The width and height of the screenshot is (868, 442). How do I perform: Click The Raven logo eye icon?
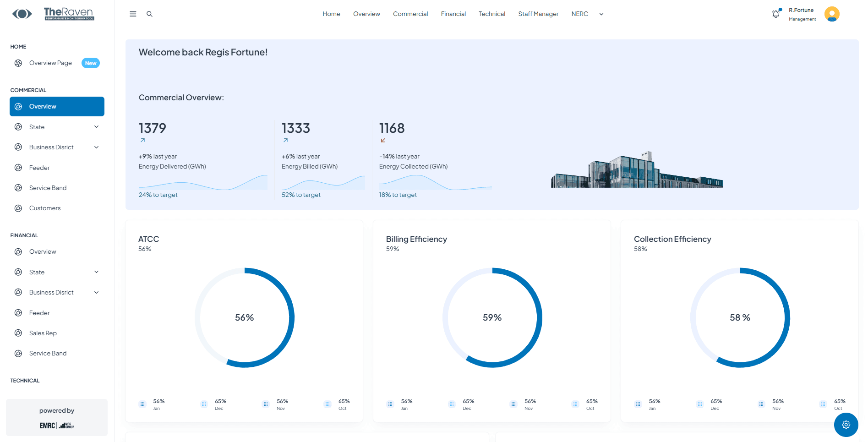(x=22, y=14)
